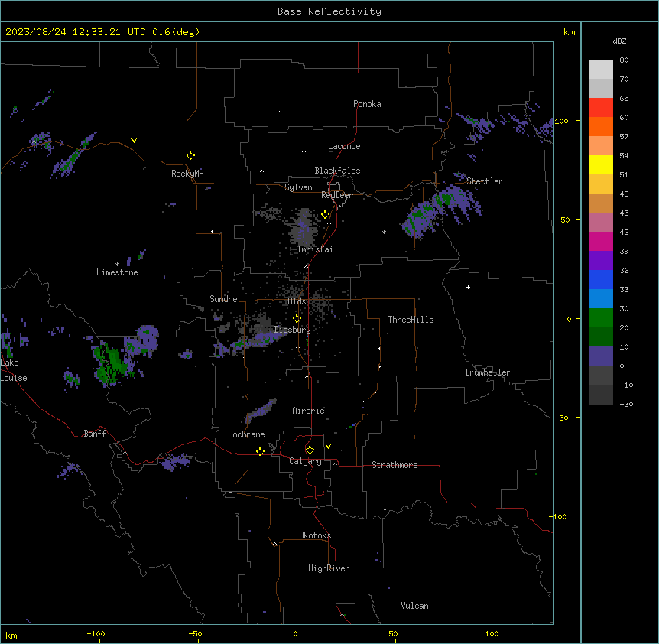Select the Cochrane label
The height and width of the screenshot is (644, 659).
(246, 434)
